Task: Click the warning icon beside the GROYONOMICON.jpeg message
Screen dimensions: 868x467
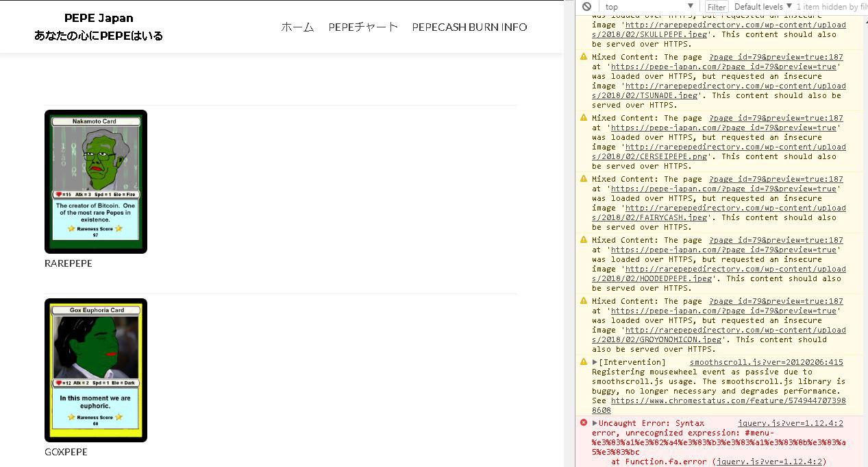Action: pos(584,301)
